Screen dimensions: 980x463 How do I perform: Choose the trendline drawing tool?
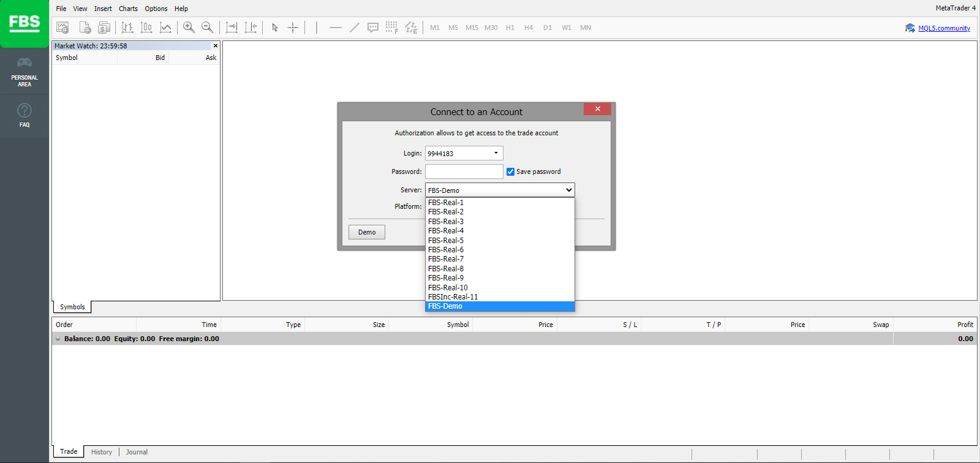coord(354,28)
